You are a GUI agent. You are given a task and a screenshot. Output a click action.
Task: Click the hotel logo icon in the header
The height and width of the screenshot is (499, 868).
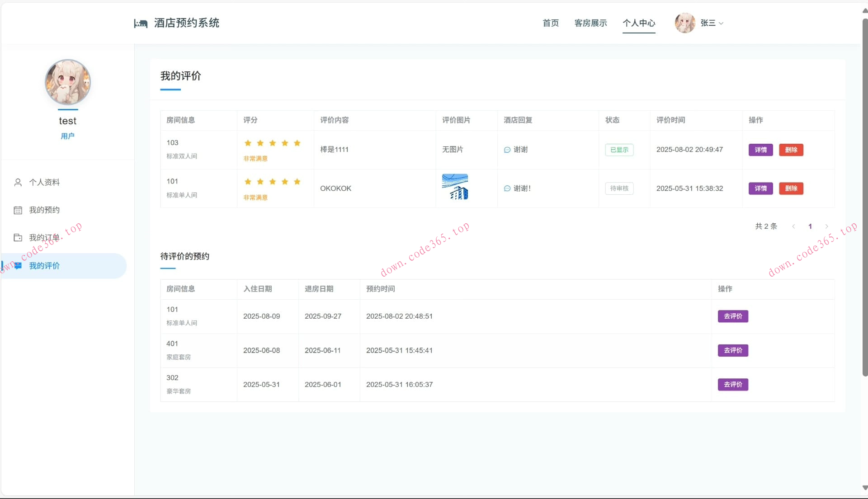click(141, 23)
